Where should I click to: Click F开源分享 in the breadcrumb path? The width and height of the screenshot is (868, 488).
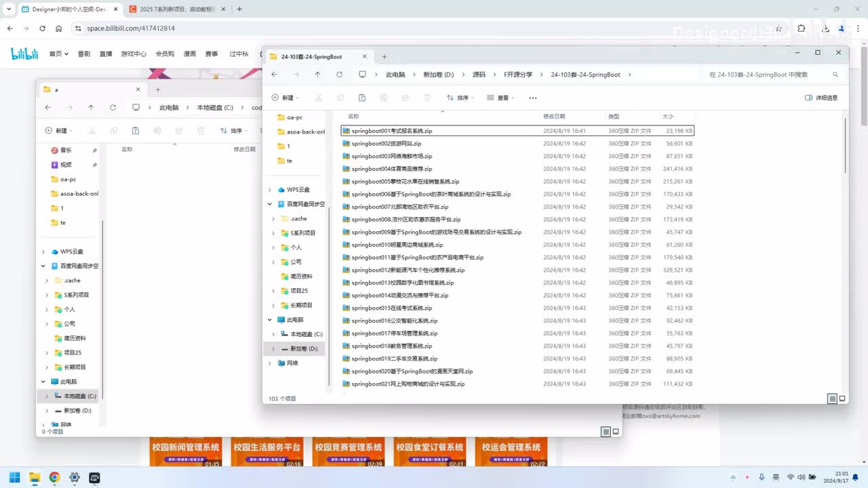pyautogui.click(x=518, y=75)
